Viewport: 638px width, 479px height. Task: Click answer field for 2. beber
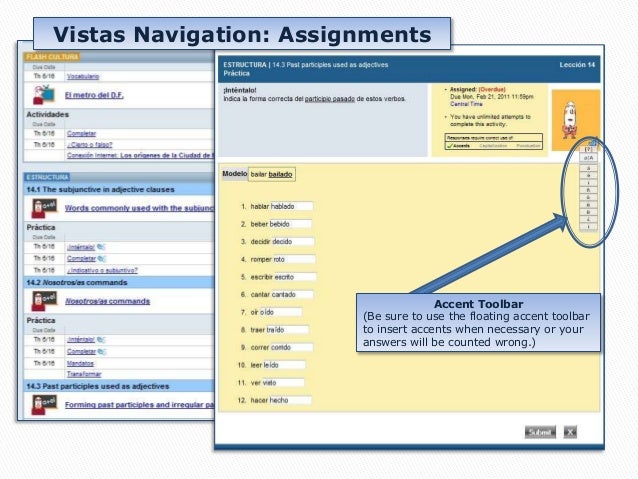pyautogui.click(x=291, y=224)
